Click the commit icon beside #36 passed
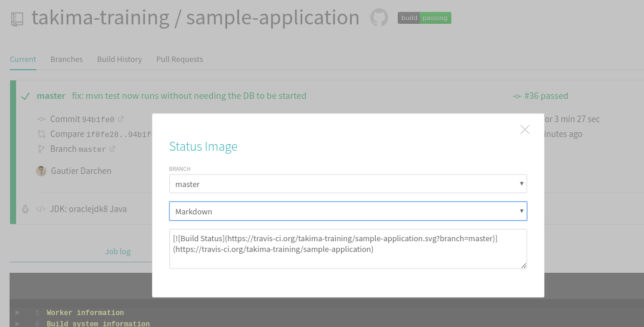644x327 pixels. 517,96
